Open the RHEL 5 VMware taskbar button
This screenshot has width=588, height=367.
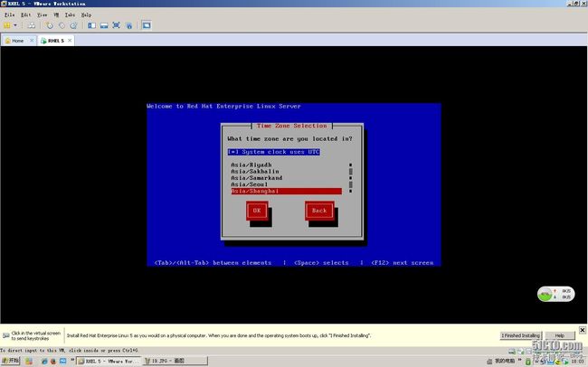pyautogui.click(x=109, y=361)
